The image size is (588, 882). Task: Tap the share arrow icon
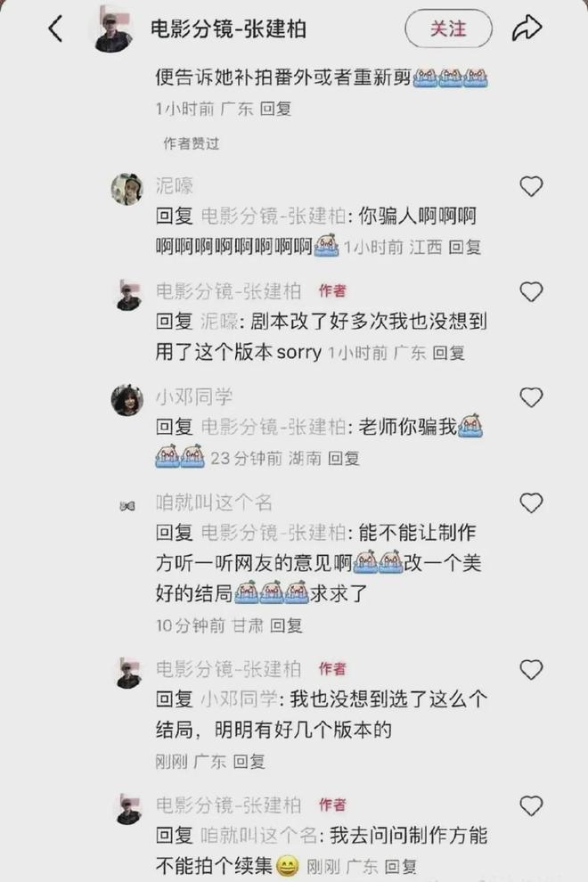[527, 28]
